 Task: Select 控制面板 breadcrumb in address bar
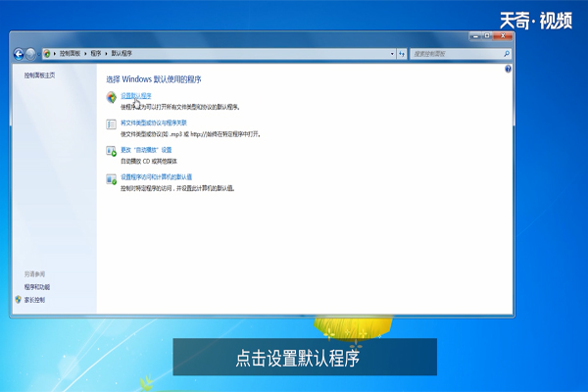coord(70,54)
